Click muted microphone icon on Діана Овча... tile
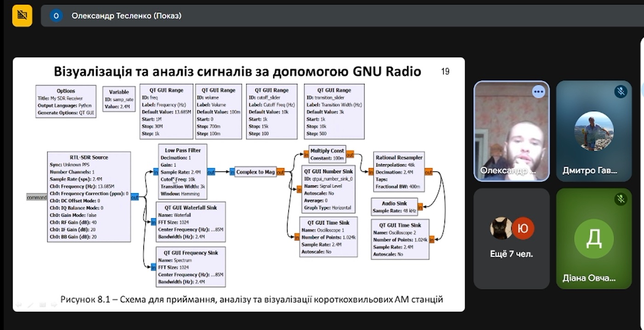 click(621, 199)
